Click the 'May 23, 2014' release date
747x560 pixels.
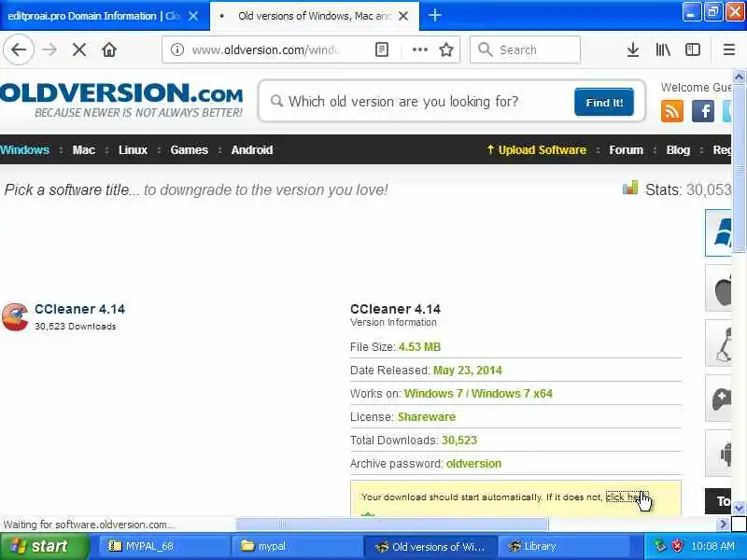[468, 371]
